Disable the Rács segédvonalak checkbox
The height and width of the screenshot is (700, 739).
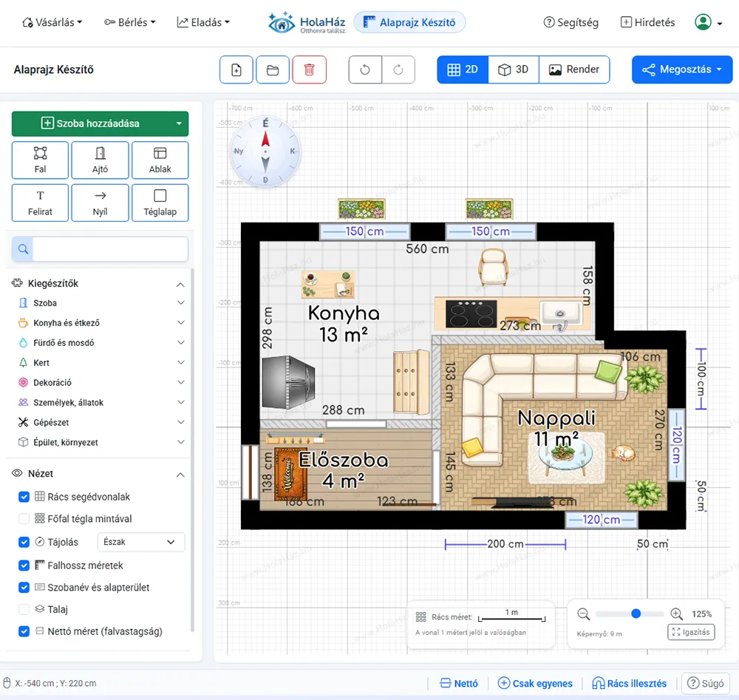[24, 497]
